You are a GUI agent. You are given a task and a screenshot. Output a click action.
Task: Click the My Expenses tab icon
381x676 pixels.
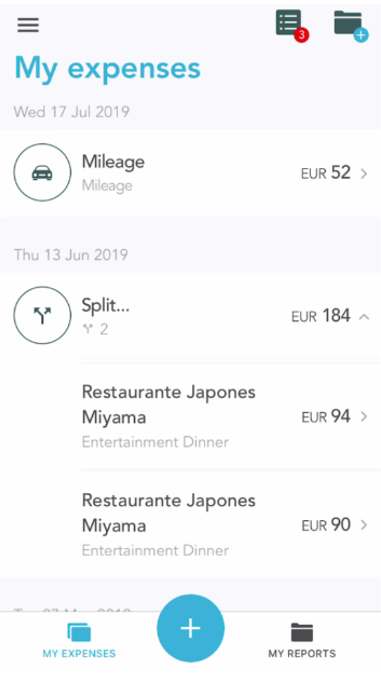79,632
